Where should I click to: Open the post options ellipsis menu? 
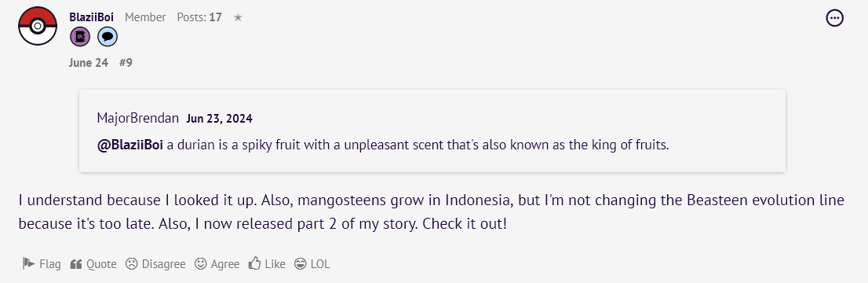point(834,18)
